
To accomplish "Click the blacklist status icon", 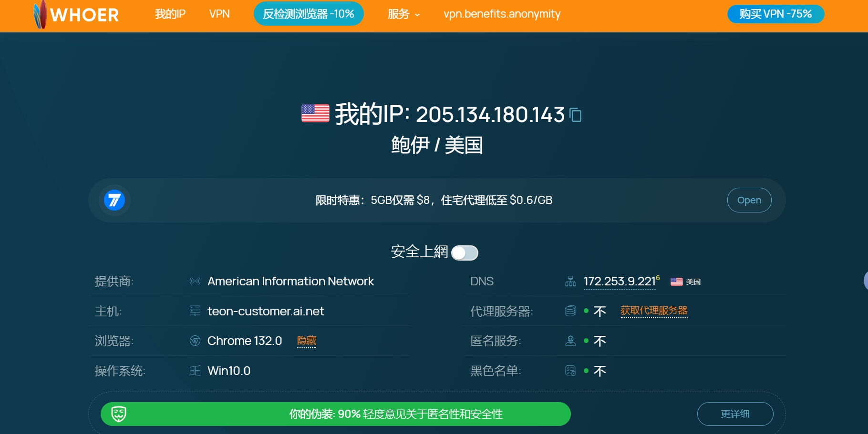I will pos(570,371).
